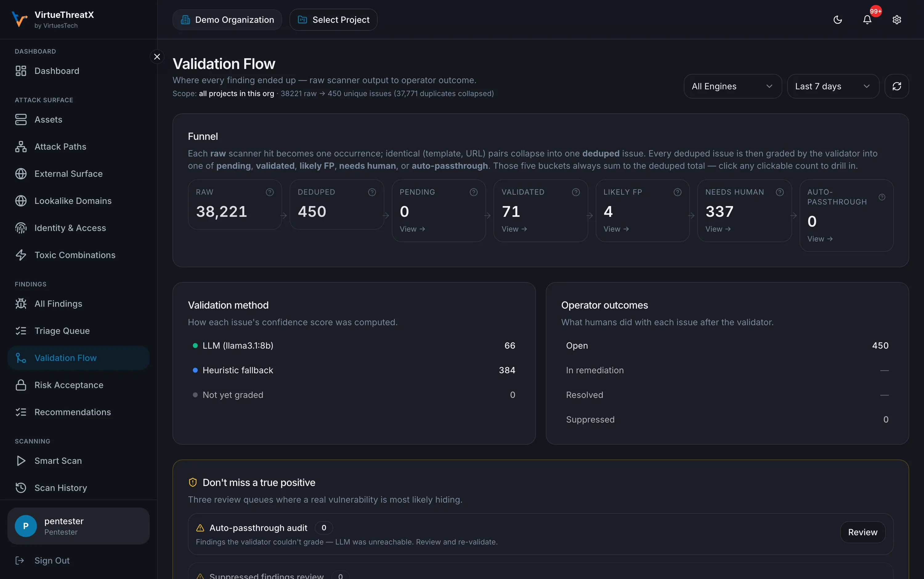
Task: Show help for the LIKELY FP count
Action: click(678, 192)
